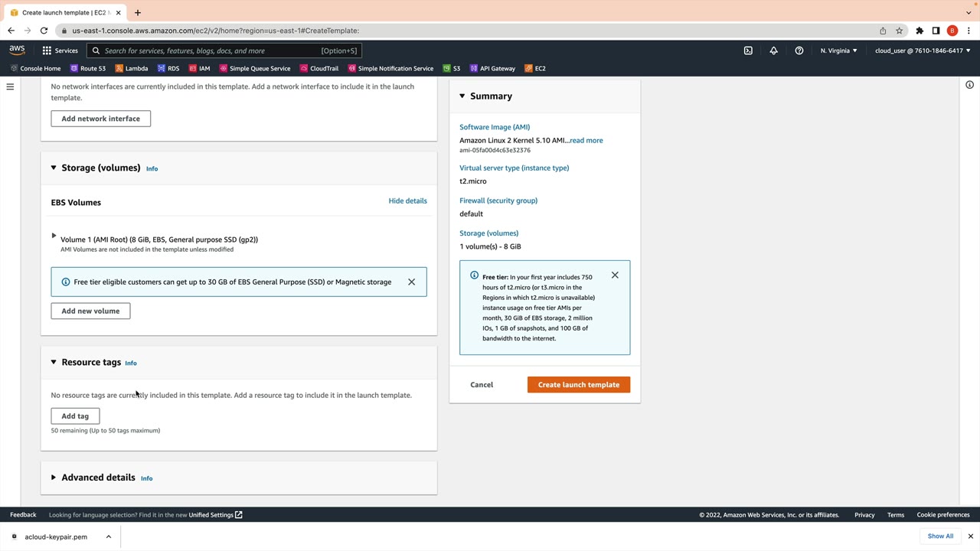Open Info link beside Advanced details
Screen dimensions: 980x551
point(146,478)
